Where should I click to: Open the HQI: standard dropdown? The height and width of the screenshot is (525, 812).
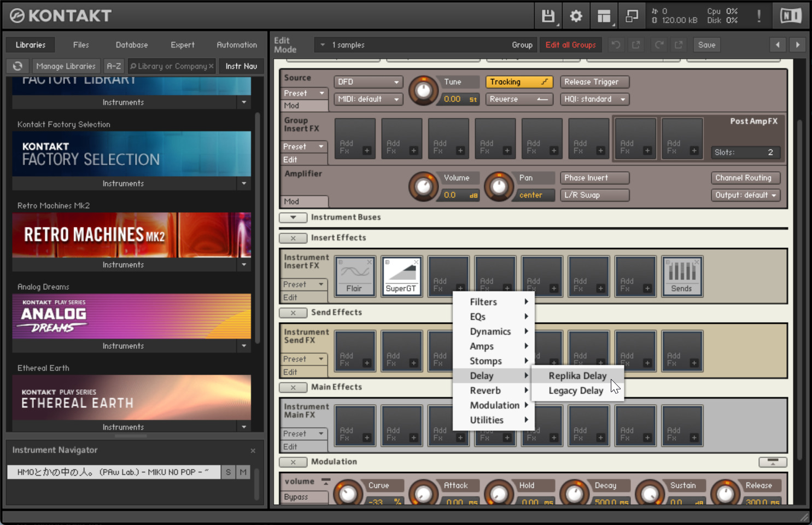coord(594,100)
